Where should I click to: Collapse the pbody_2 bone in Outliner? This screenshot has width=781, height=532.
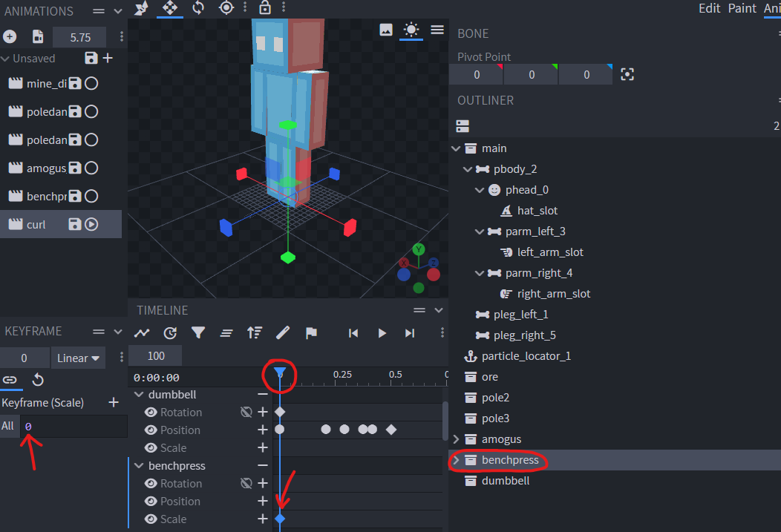tap(468, 169)
